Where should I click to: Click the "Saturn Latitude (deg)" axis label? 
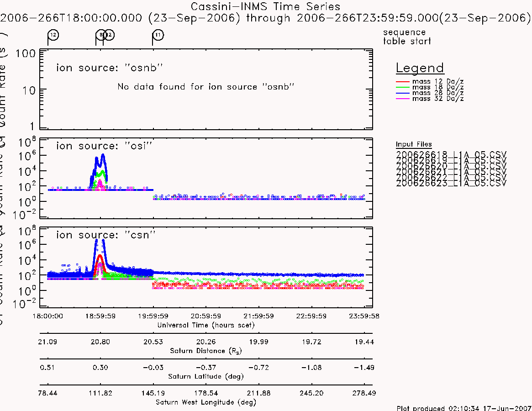pos(205,376)
